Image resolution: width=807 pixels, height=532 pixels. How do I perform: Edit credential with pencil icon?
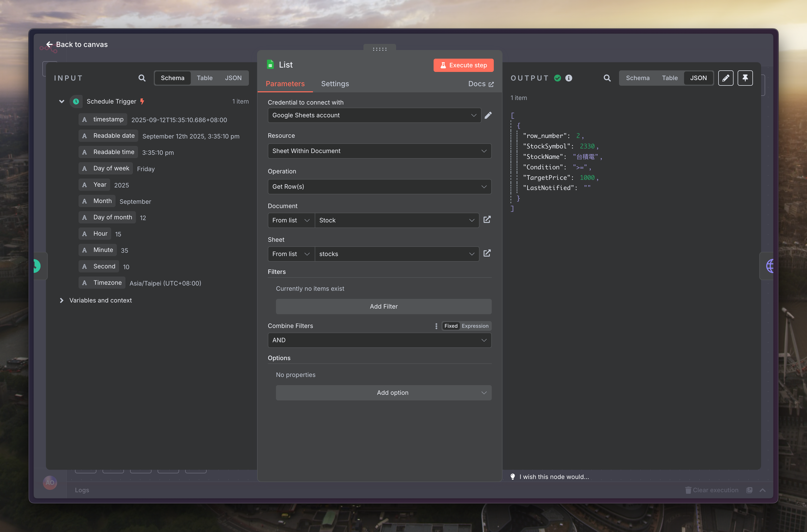coord(488,115)
